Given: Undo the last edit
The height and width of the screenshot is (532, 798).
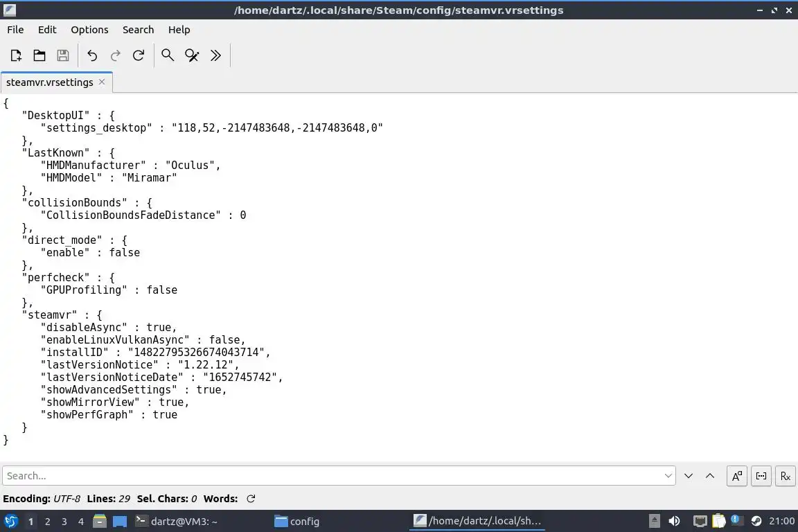Looking at the screenshot, I should click(92, 55).
